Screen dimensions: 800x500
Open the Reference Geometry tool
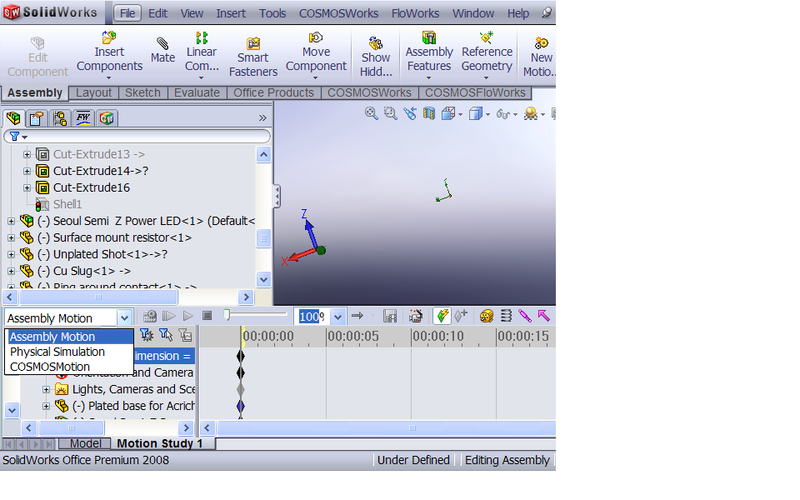point(487,54)
